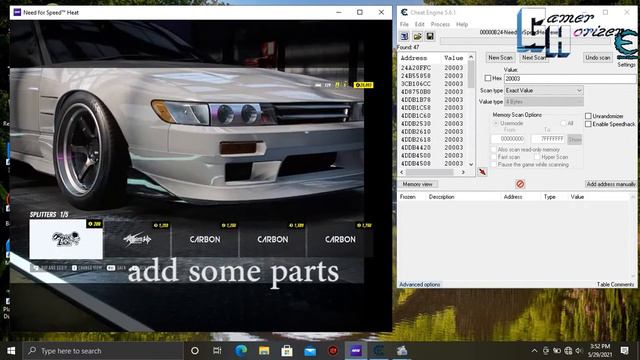Click the Windows taskbar search box

pyautogui.click(x=102, y=351)
